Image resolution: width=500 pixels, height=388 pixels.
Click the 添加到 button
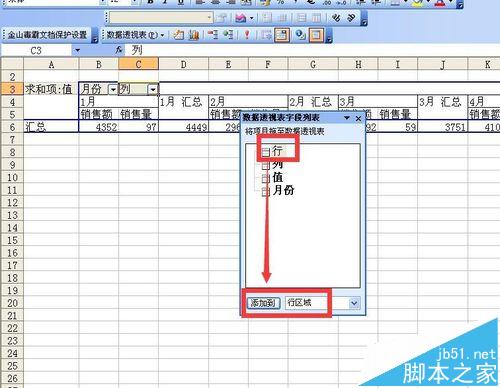pyautogui.click(x=263, y=303)
